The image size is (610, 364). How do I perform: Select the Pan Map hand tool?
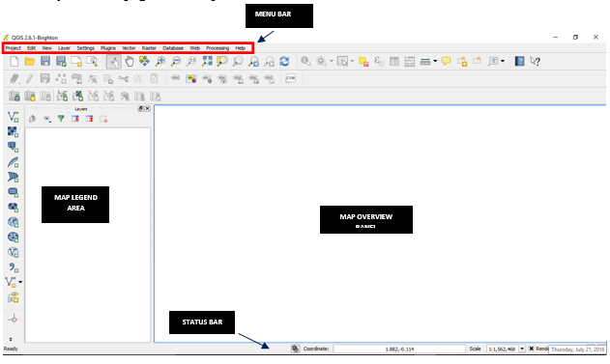(130, 62)
